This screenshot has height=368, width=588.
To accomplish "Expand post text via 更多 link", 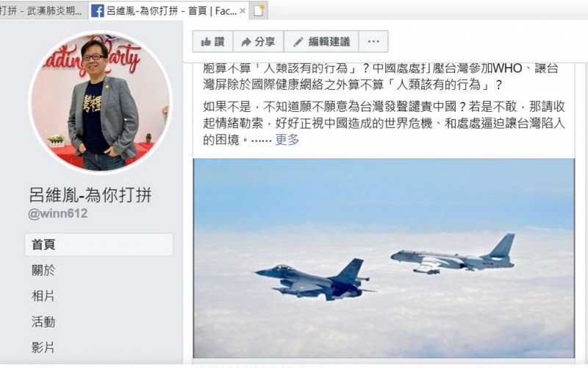I will [287, 140].
